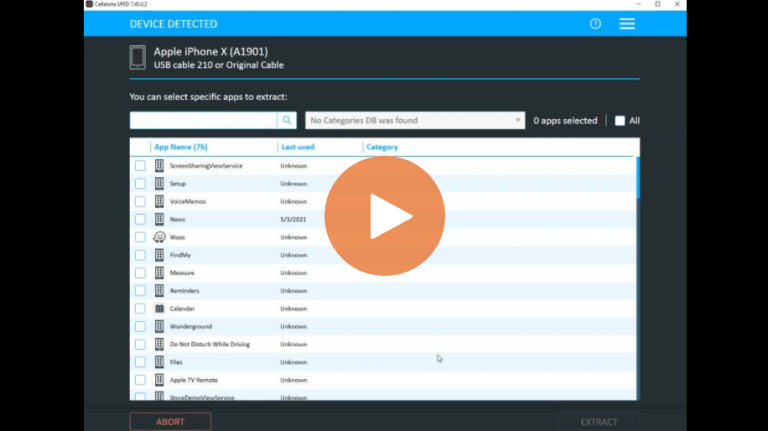
Task: Open the help question mark icon
Action: pyautogui.click(x=595, y=24)
